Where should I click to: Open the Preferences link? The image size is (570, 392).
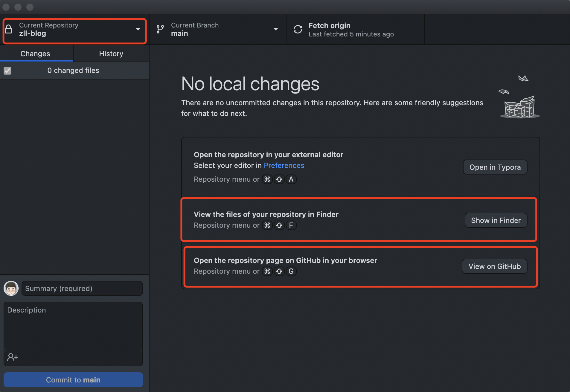[284, 166]
